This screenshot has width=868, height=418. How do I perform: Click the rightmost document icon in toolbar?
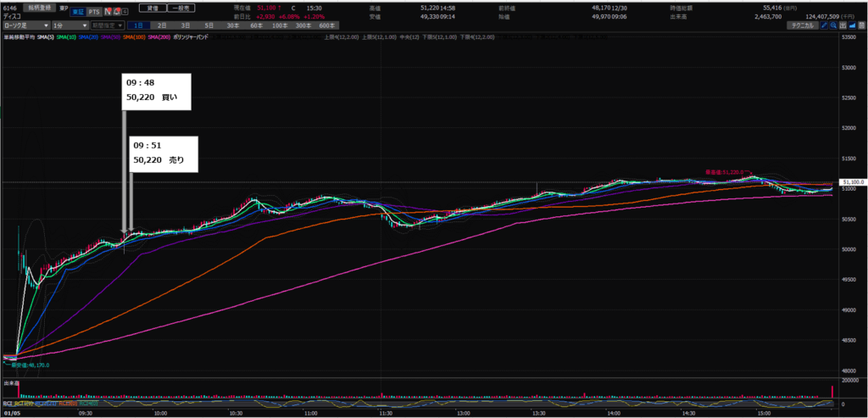[862, 26]
